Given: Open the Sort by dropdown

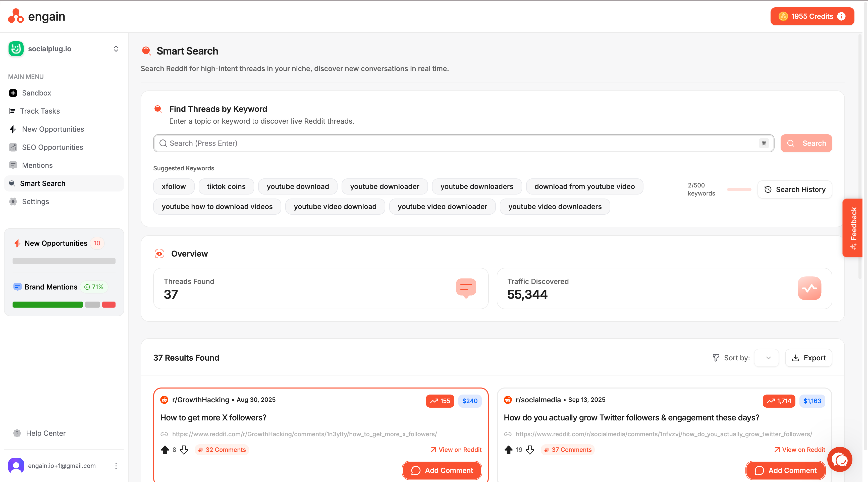Looking at the screenshot, I should (766, 358).
